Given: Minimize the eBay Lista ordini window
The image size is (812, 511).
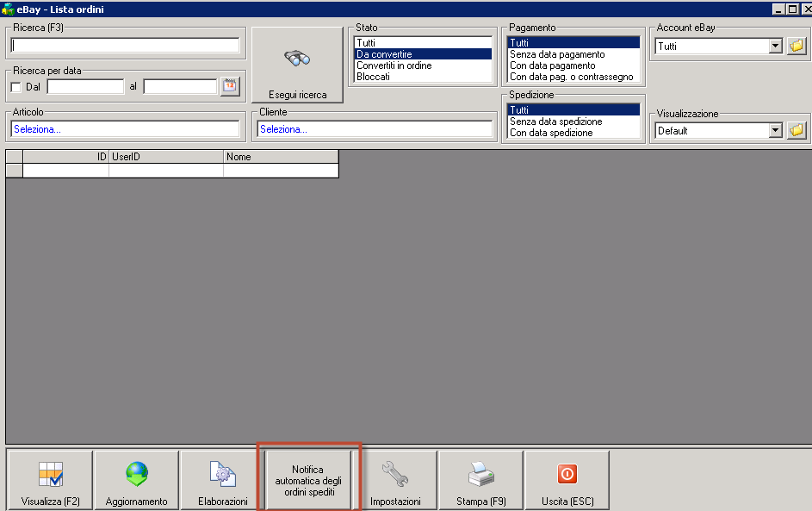Looking at the screenshot, I should pyautogui.click(x=779, y=9).
